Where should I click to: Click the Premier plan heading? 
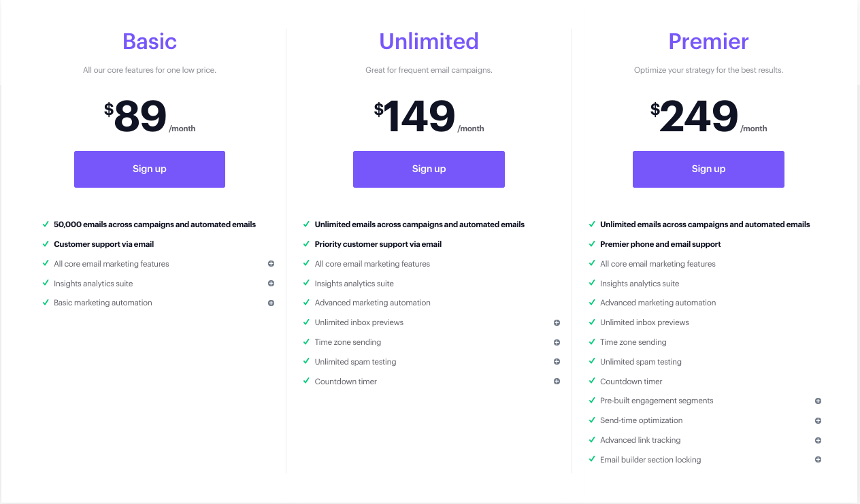[x=708, y=41]
